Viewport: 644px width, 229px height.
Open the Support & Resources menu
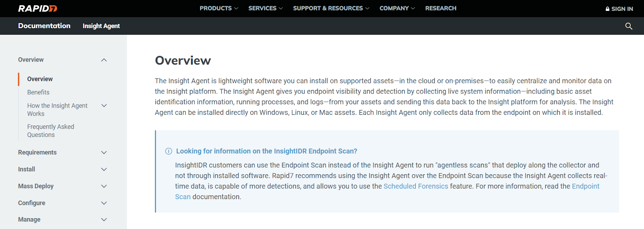pyautogui.click(x=331, y=8)
